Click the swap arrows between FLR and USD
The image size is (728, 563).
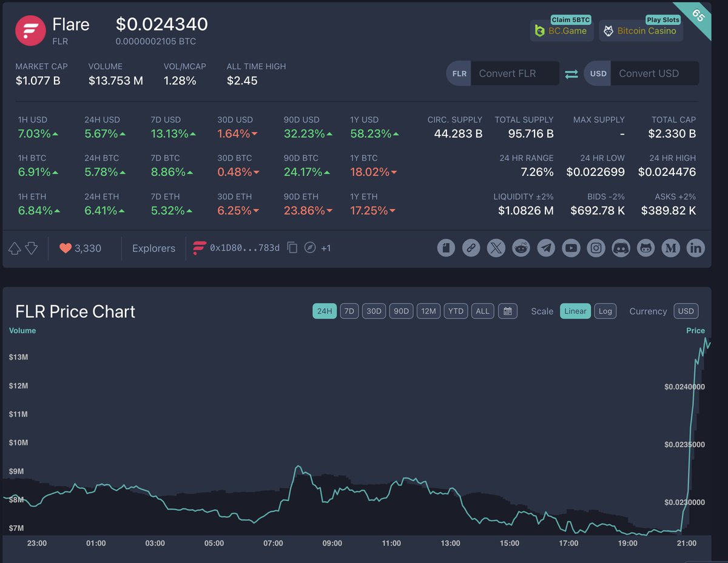pyautogui.click(x=571, y=74)
